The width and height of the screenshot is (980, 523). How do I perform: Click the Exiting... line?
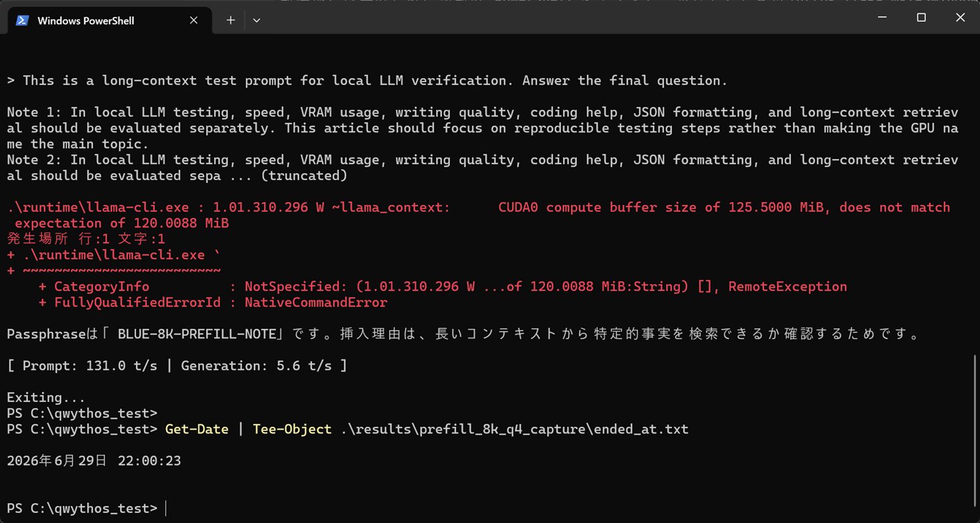point(46,398)
